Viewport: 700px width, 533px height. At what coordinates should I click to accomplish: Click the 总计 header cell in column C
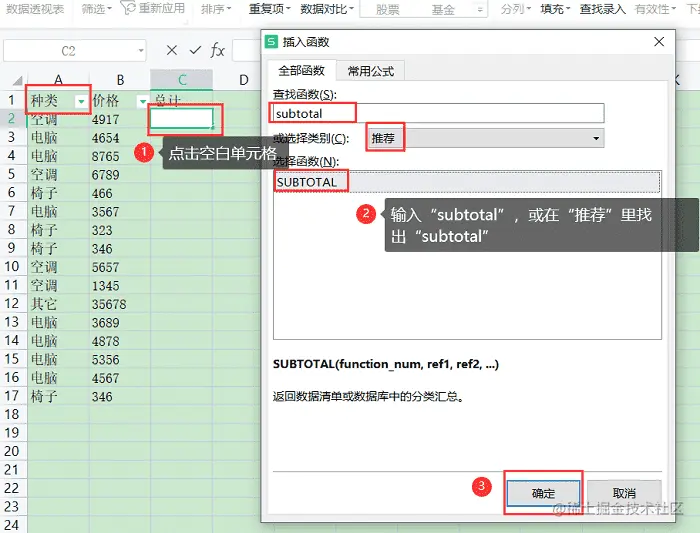182,100
